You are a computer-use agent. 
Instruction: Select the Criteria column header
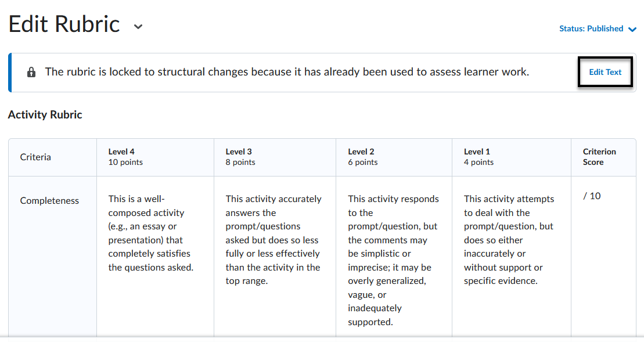35,157
